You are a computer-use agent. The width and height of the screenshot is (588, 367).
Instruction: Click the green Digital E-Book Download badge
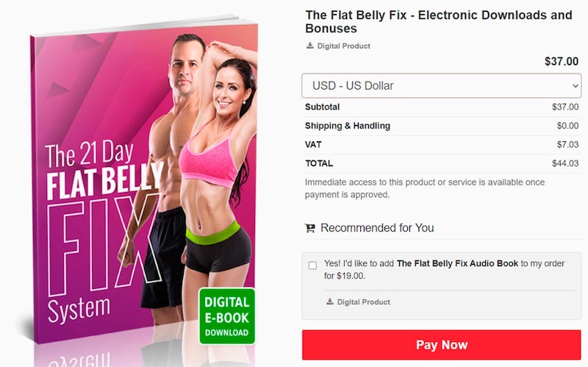coord(227,316)
